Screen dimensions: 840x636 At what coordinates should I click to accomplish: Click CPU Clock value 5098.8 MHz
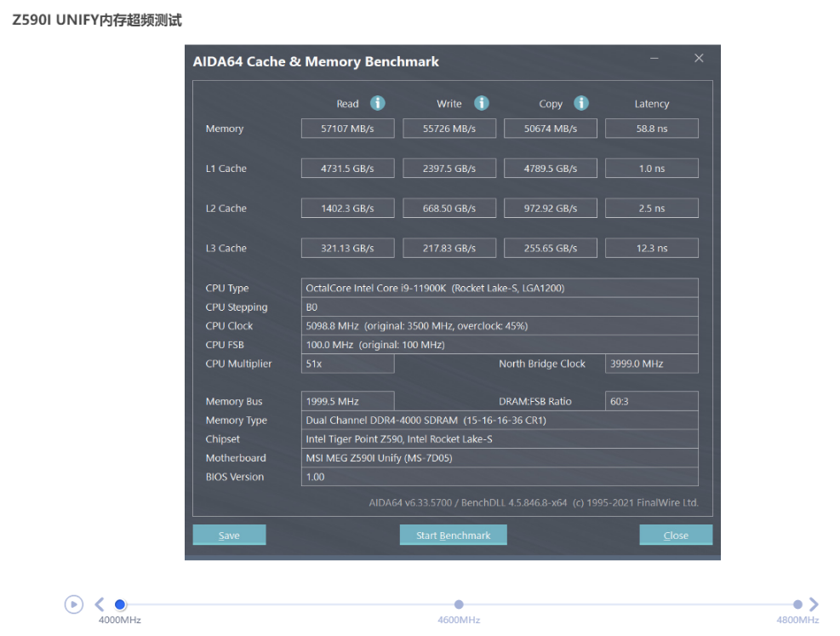[x=500, y=326]
